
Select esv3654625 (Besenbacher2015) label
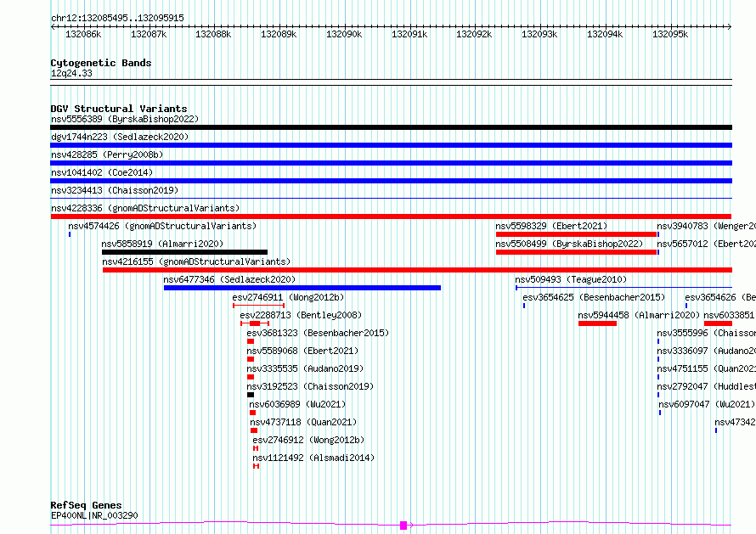[x=594, y=297]
